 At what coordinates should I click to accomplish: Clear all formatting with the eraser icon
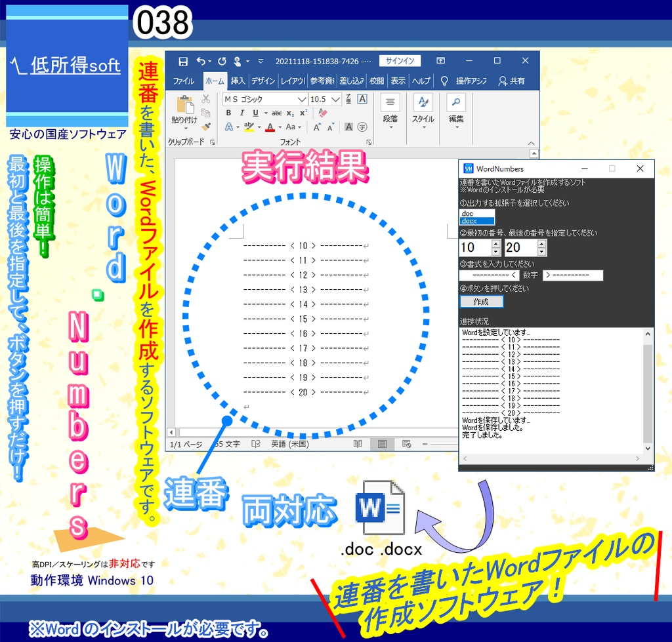point(322,113)
